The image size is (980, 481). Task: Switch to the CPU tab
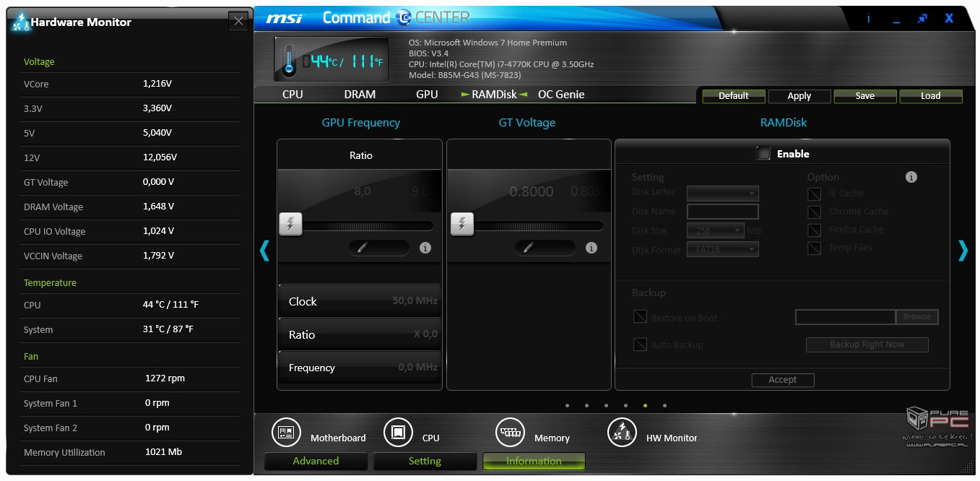point(292,95)
